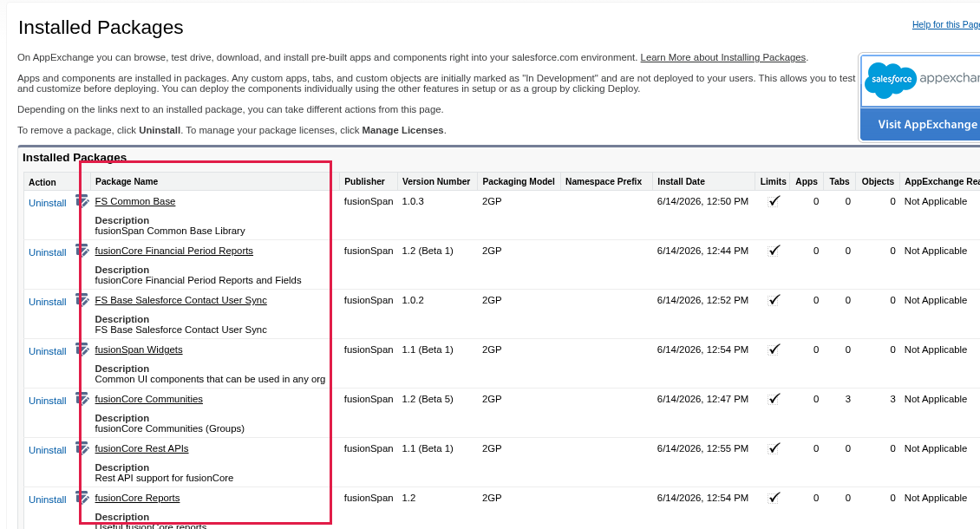The image size is (980, 529).
Task: Select install date 6/14/2026, 12:50 PM
Action: [702, 201]
